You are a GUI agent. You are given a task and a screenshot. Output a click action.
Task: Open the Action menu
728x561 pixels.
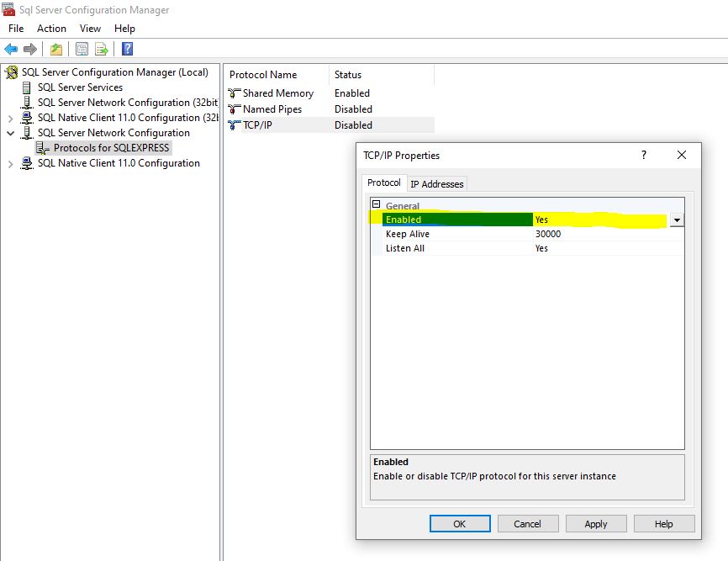51,28
